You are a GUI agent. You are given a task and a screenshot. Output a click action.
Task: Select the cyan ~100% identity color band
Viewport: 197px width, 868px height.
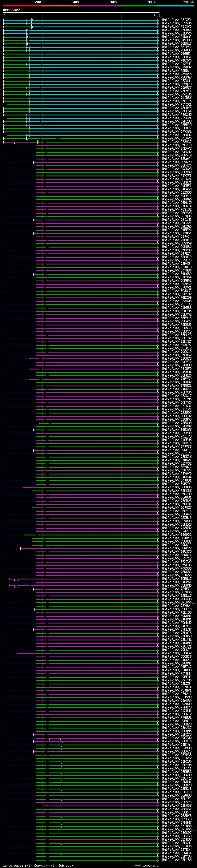click(175, 6)
